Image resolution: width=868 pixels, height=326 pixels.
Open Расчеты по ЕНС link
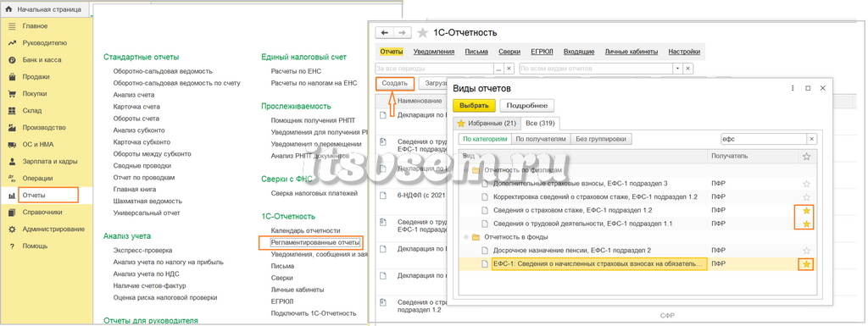pos(296,71)
